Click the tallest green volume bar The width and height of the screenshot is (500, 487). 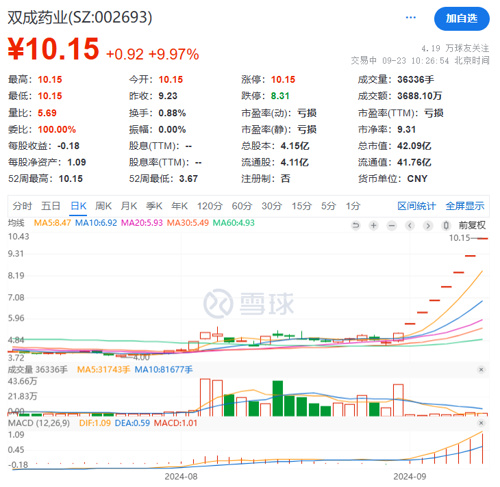point(278,398)
